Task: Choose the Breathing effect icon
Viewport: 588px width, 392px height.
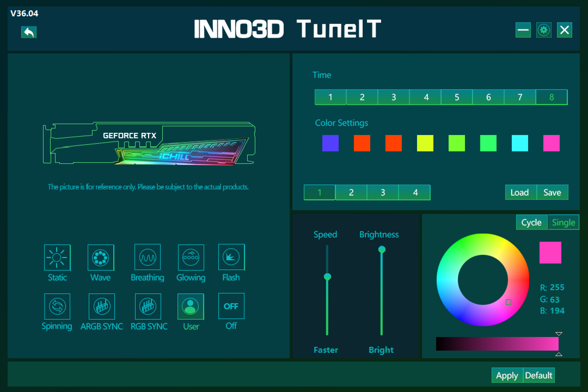Action: point(148,257)
